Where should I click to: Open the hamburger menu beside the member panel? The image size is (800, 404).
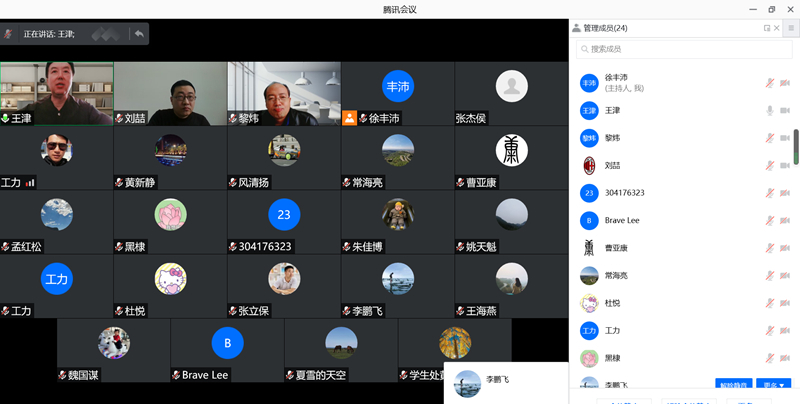tap(790, 28)
